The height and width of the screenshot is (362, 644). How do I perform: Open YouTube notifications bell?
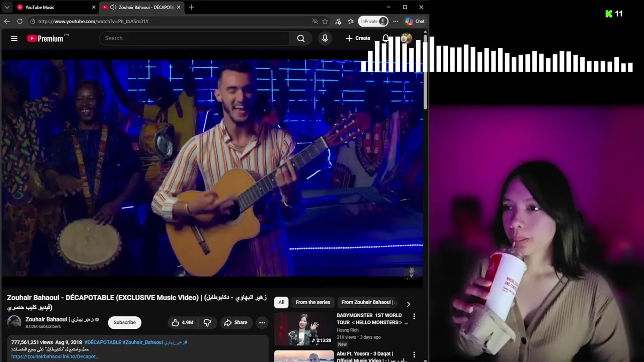pyautogui.click(x=385, y=38)
